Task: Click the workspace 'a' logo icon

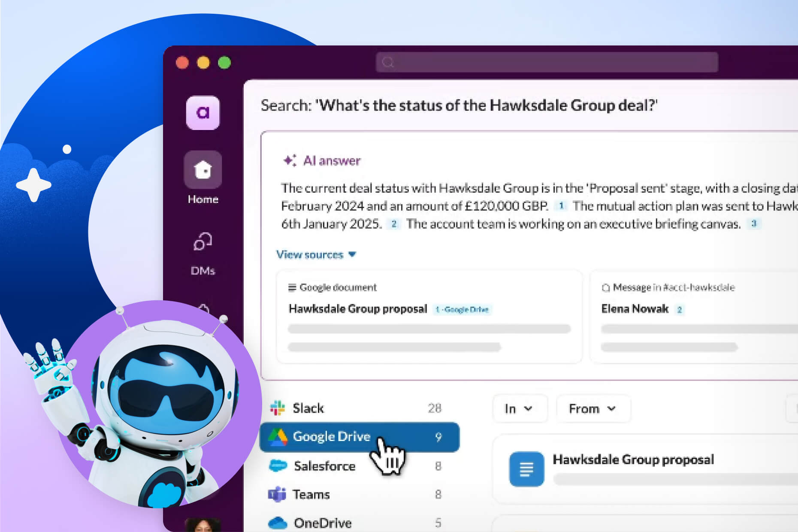Action: (x=203, y=113)
